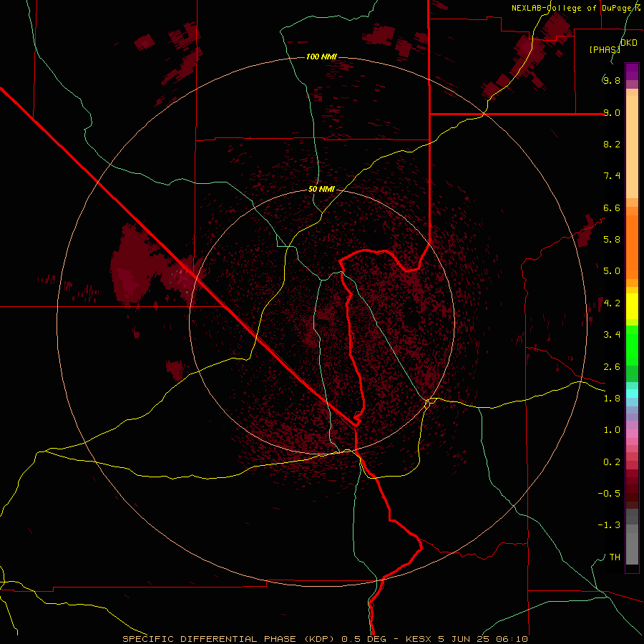Image resolution: width=644 pixels, height=644 pixels.
Task: Click the 3.4 legend value
Action: click(x=612, y=335)
